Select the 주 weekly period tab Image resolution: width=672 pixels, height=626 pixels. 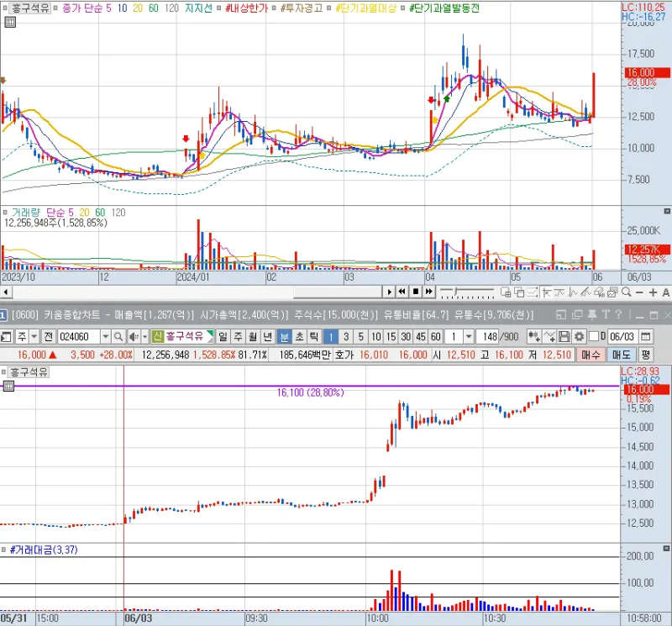pyautogui.click(x=238, y=337)
